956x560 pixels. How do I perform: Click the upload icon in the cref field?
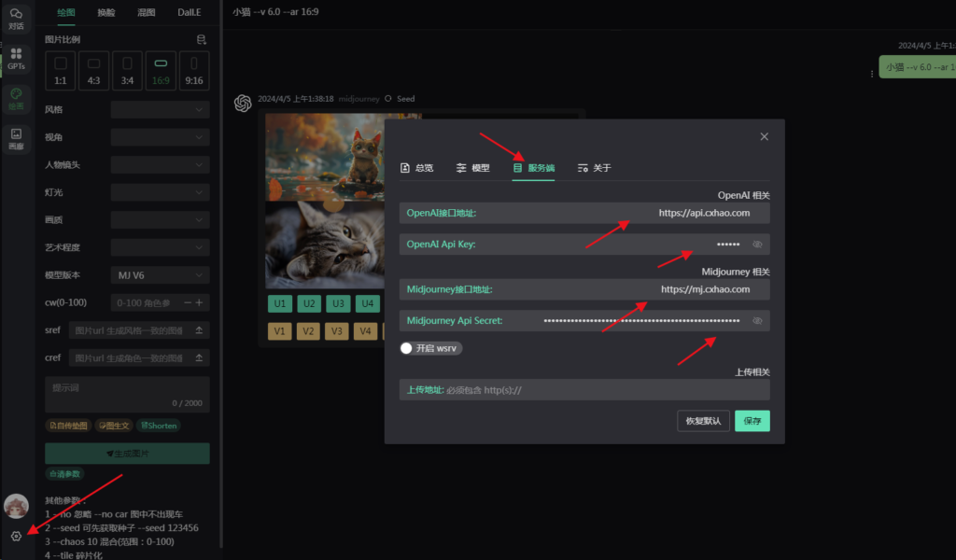(199, 358)
